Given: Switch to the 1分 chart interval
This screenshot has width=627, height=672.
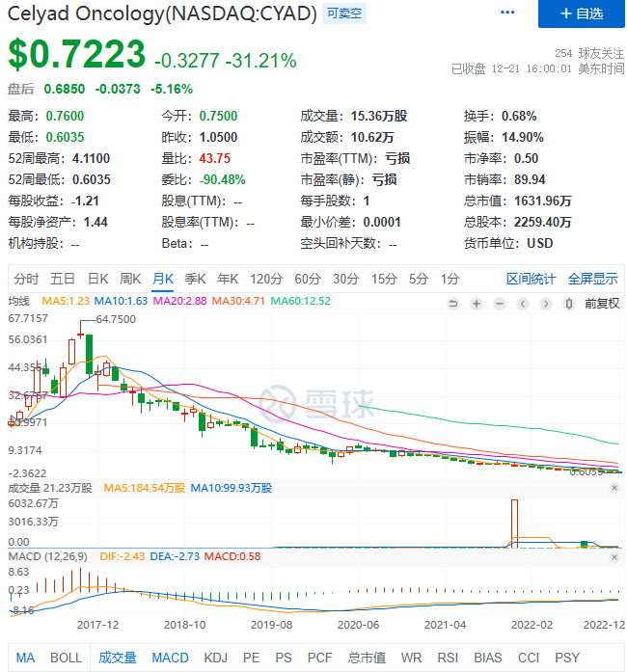Looking at the screenshot, I should pos(450,279).
